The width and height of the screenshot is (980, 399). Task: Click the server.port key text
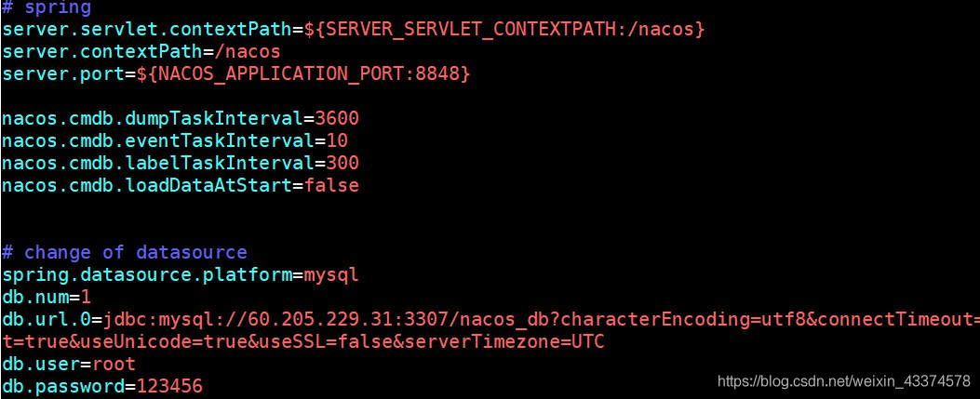(63, 74)
